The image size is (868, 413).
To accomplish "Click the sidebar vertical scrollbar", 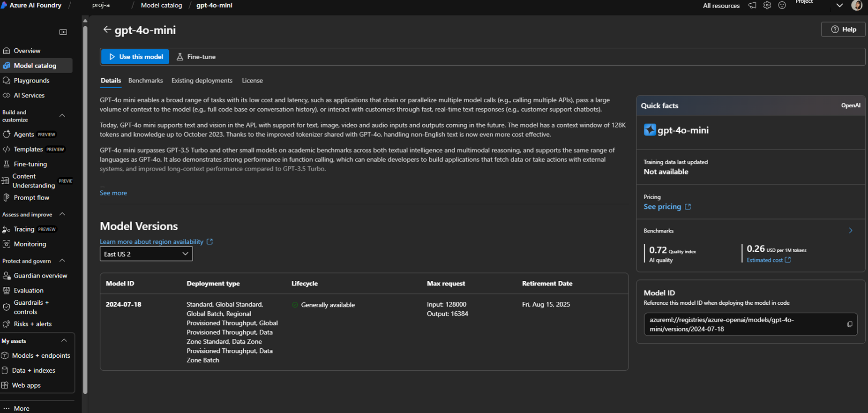I will tap(85, 206).
